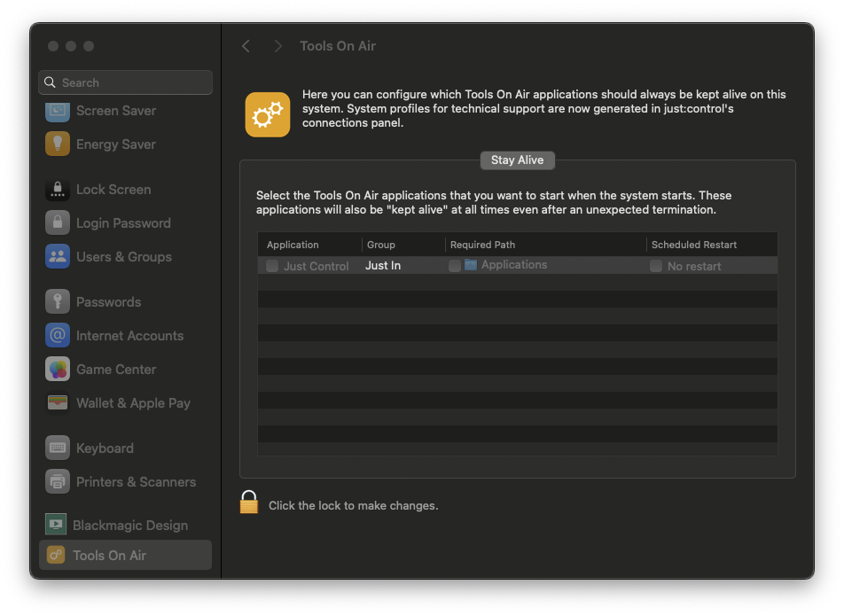844x616 pixels.
Task: Open Login Password label
Action: (124, 223)
